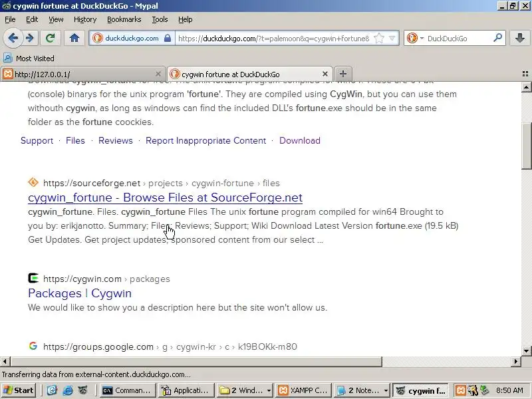Open the View menu

click(56, 19)
